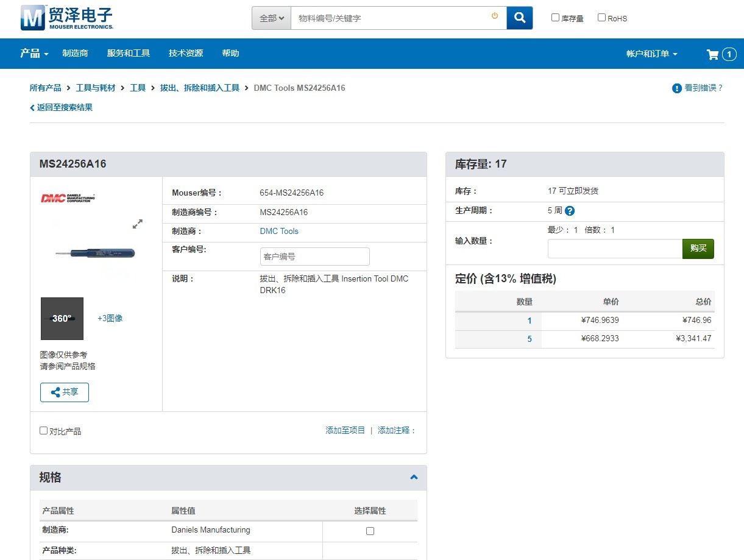Focus the 客户编号 input field
Image resolution: width=744 pixels, height=560 pixels.
[x=314, y=257]
